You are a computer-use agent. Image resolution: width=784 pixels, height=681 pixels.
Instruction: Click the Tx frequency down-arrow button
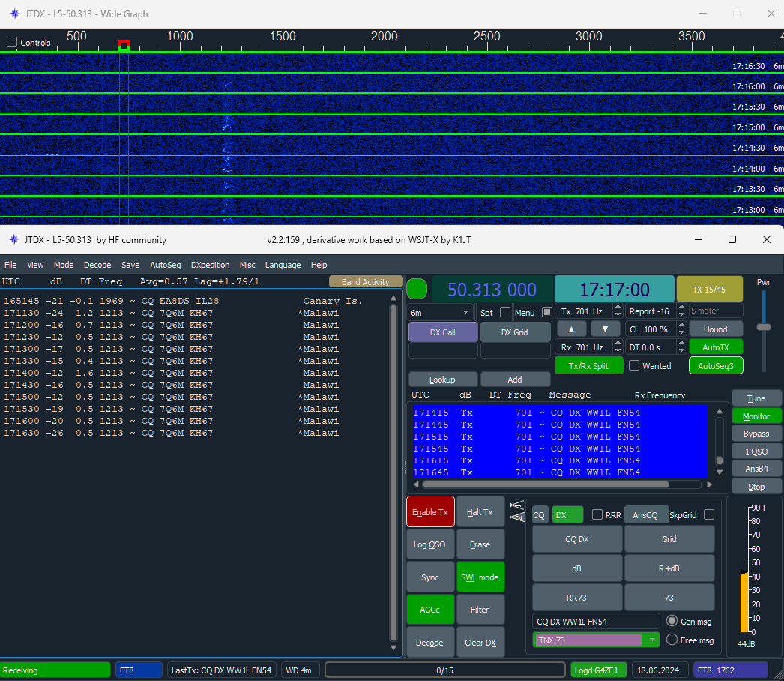605,329
